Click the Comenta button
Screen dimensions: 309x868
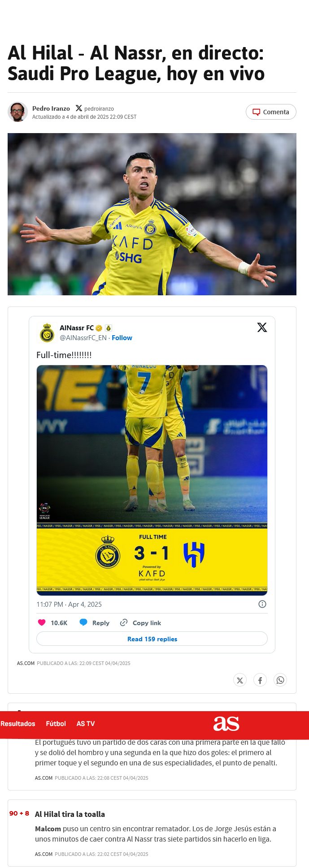pyautogui.click(x=271, y=112)
